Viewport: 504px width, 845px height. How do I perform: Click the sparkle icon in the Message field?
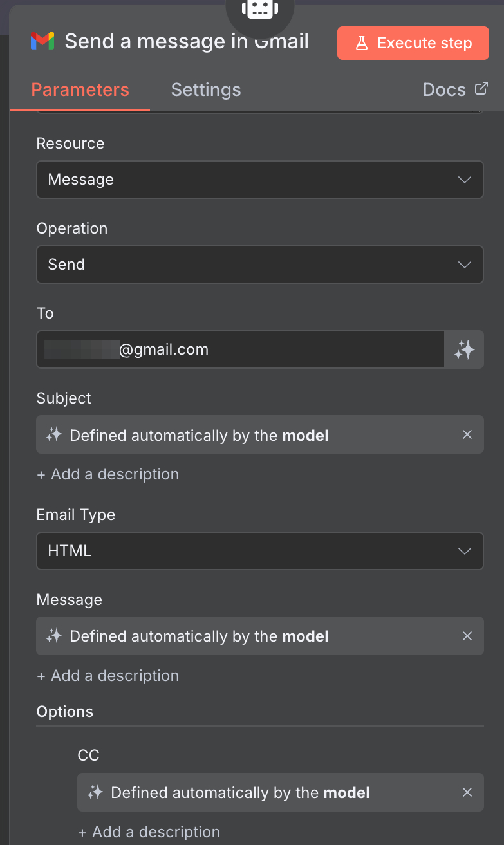[x=54, y=636]
